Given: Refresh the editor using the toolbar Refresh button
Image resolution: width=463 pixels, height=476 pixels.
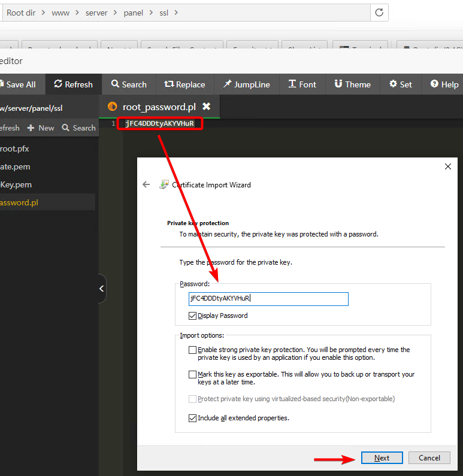Looking at the screenshot, I should [73, 84].
